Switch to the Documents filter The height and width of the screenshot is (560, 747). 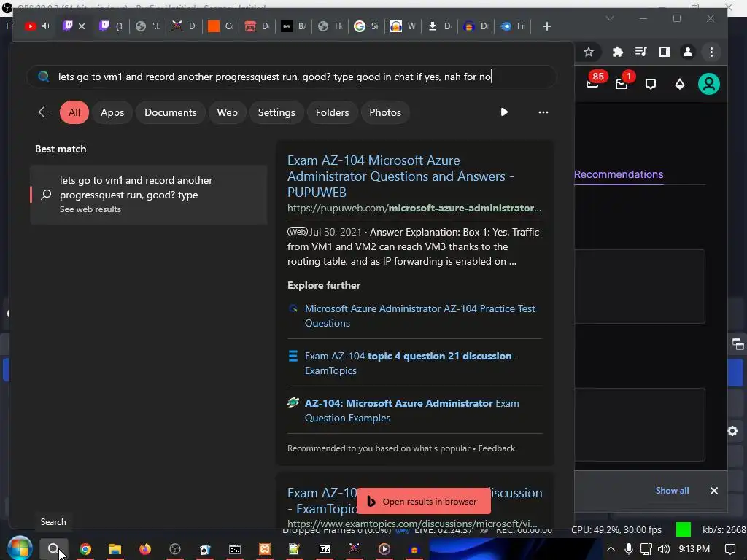tap(171, 112)
